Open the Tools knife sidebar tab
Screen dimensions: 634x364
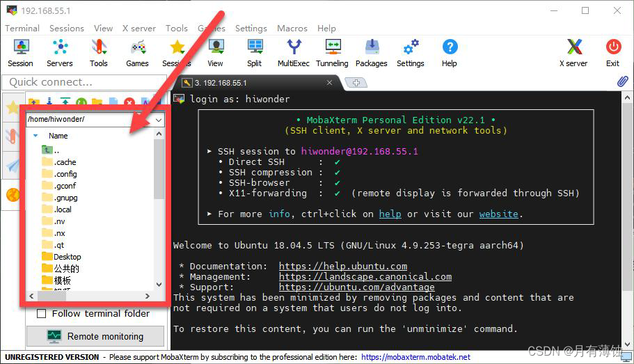(11, 136)
